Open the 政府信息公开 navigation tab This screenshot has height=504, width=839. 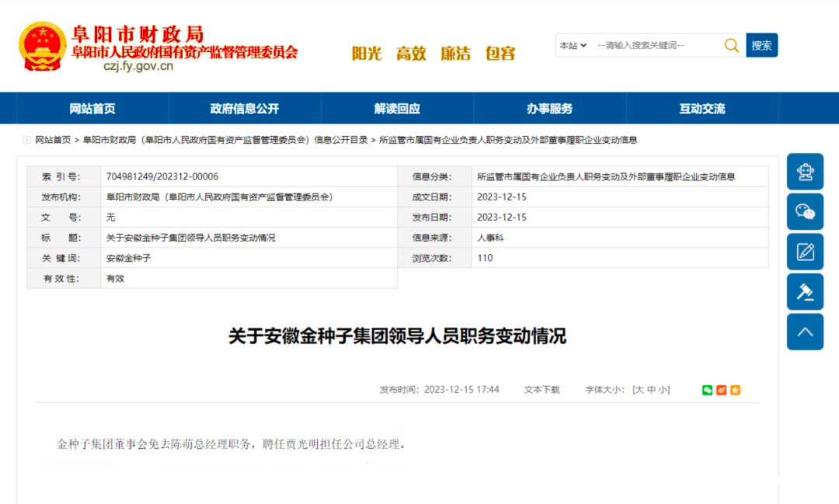click(x=244, y=109)
